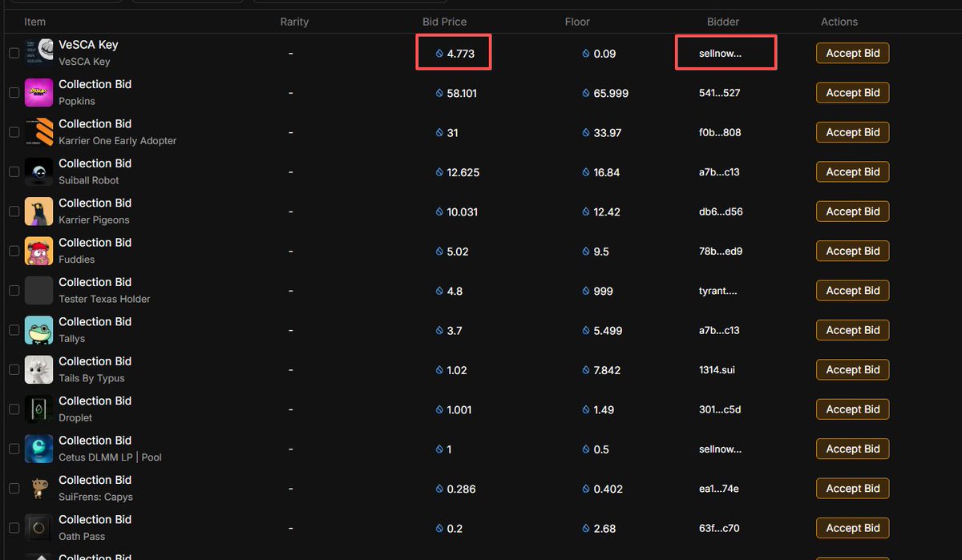Check the SuiFrens: Capys row checkbox
Viewport: 962px width, 560px height.
(x=14, y=489)
